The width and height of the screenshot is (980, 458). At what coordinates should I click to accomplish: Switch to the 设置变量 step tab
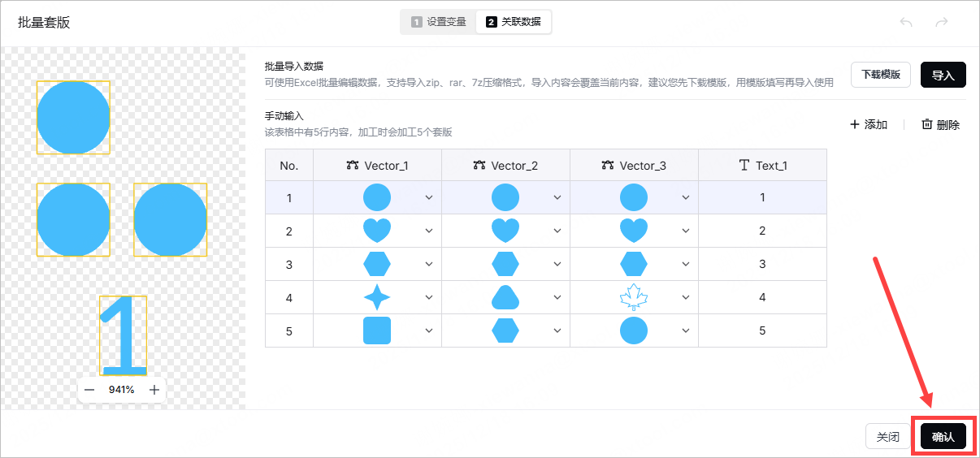(x=439, y=23)
